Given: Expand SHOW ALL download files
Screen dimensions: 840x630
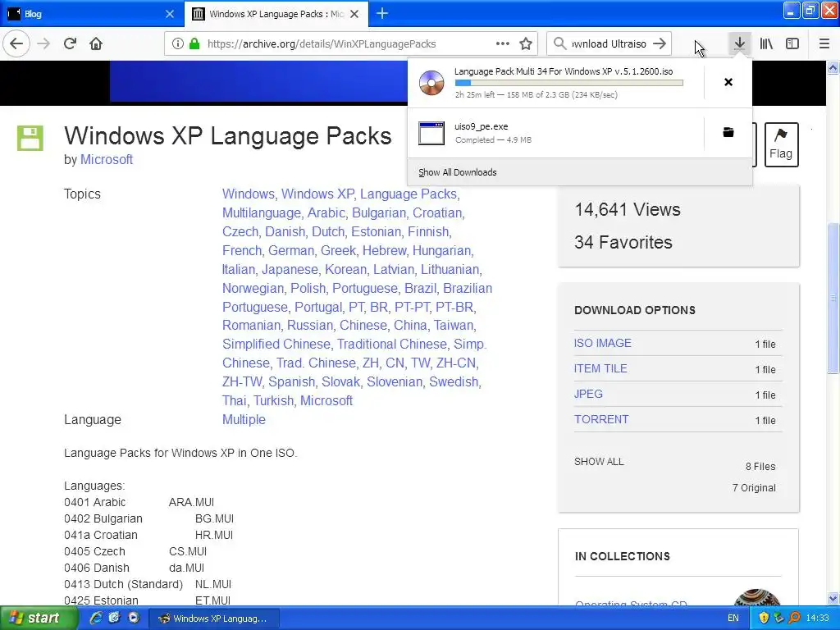Looking at the screenshot, I should tap(599, 461).
